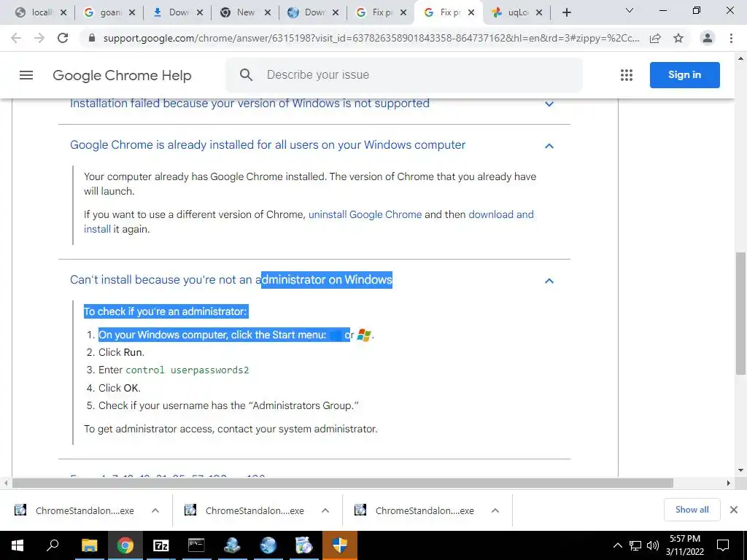747x560 pixels.
Task: Open 7-Zip from taskbar
Action: coord(160,545)
